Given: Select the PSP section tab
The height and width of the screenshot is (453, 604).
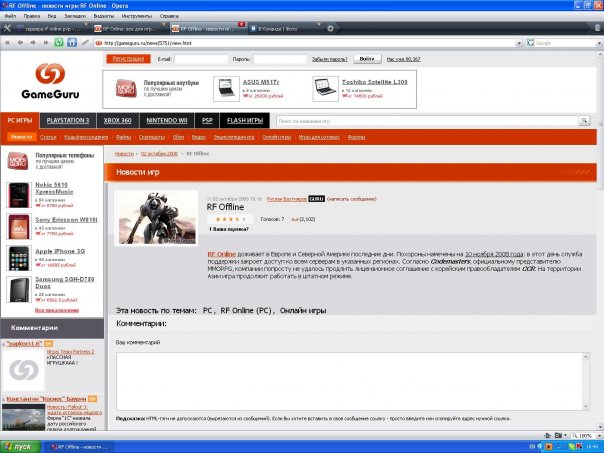Looking at the screenshot, I should (x=207, y=121).
